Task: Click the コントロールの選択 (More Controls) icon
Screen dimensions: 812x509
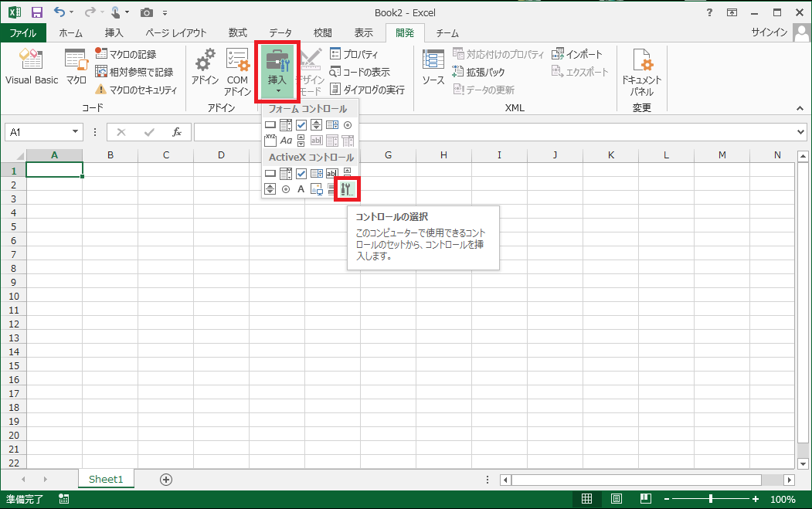Action: 347,188
